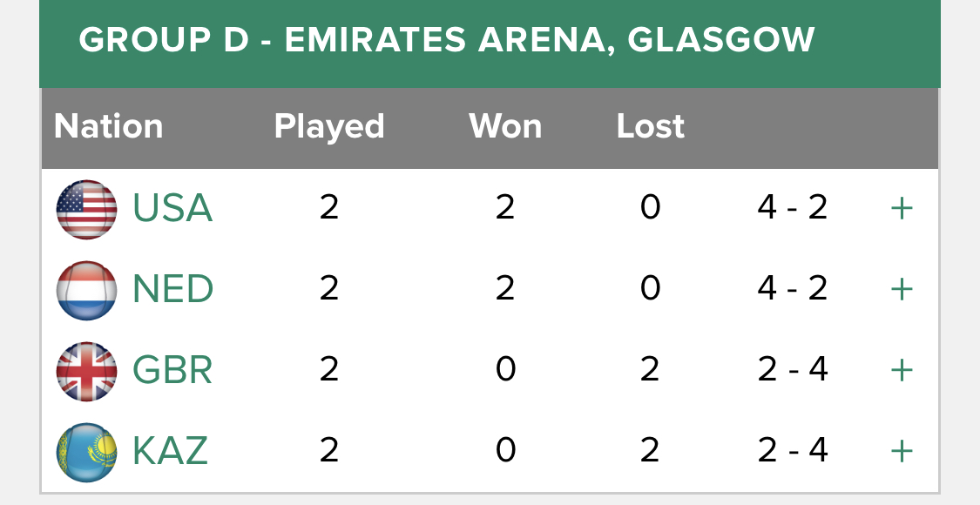This screenshot has height=505, width=980.
Task: Click USA's 4 - 2 score
Action: 792,207
